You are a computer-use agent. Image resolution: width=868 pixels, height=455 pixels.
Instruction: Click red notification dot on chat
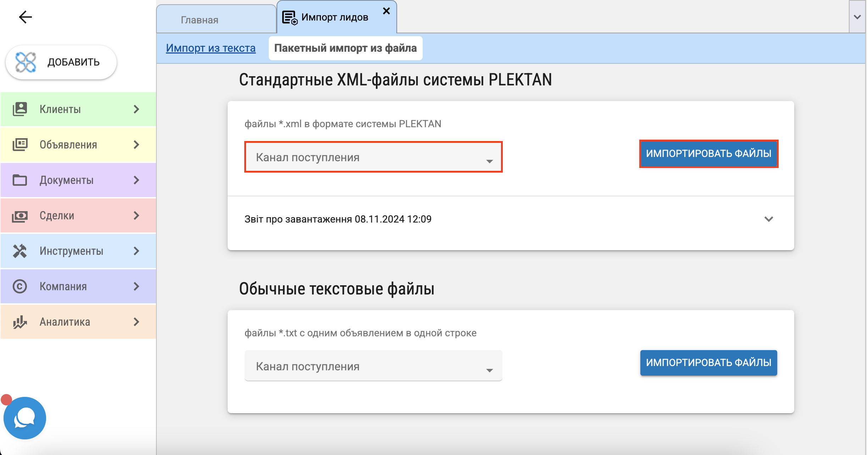coord(6,400)
